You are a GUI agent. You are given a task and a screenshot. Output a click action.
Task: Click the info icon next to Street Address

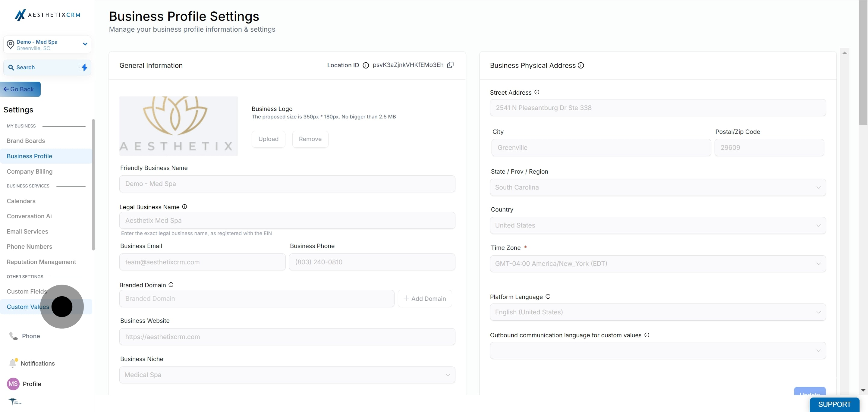point(536,92)
